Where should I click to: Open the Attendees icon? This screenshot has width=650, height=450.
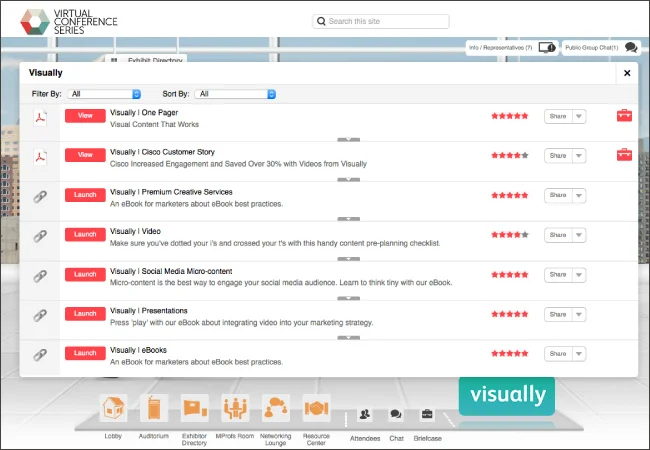pyautogui.click(x=365, y=414)
